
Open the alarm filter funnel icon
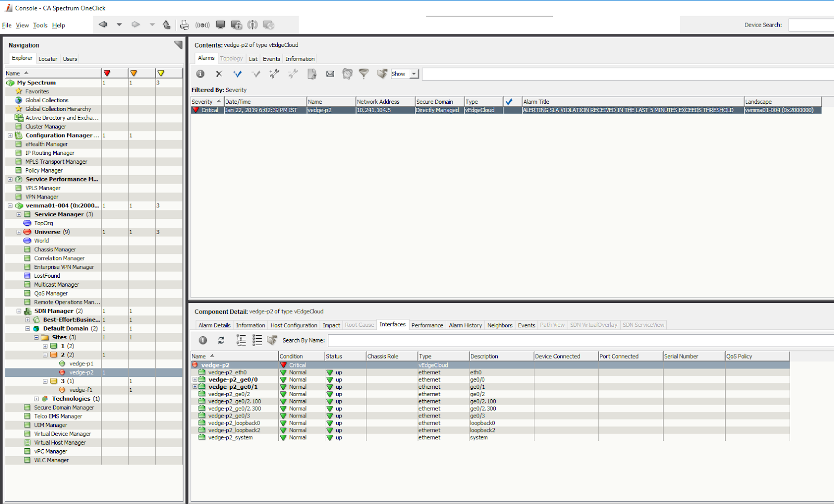click(x=364, y=74)
